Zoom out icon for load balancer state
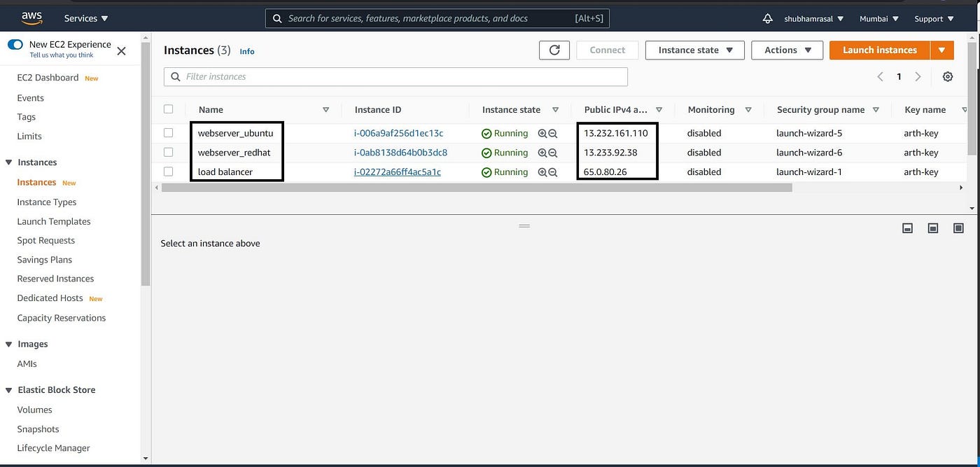Screen dimensions: 980x467 click(553, 172)
